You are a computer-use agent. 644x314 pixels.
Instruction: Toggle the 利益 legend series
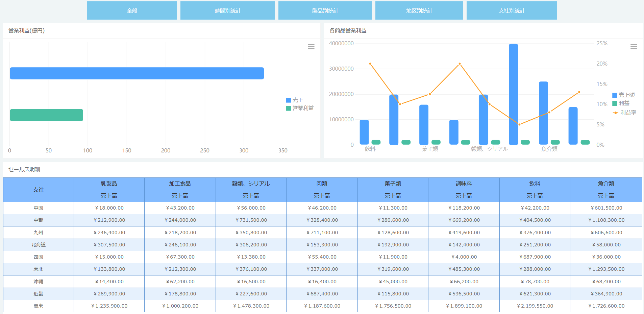pyautogui.click(x=621, y=103)
